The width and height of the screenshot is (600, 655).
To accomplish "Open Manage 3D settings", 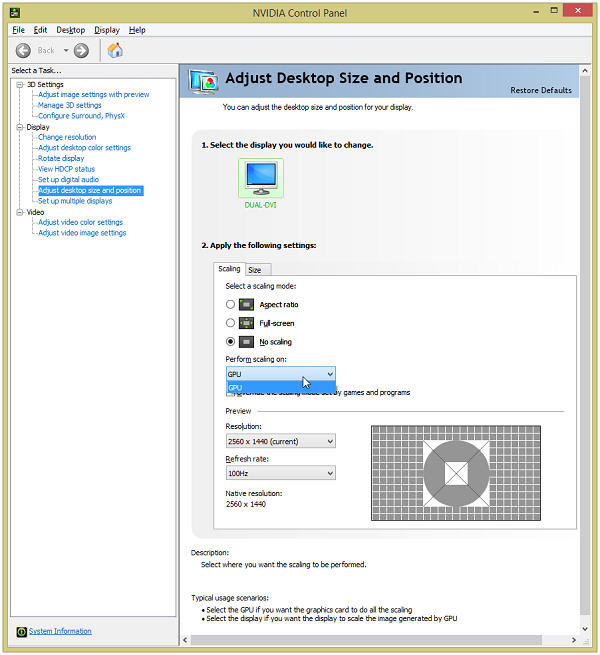I will 70,105.
